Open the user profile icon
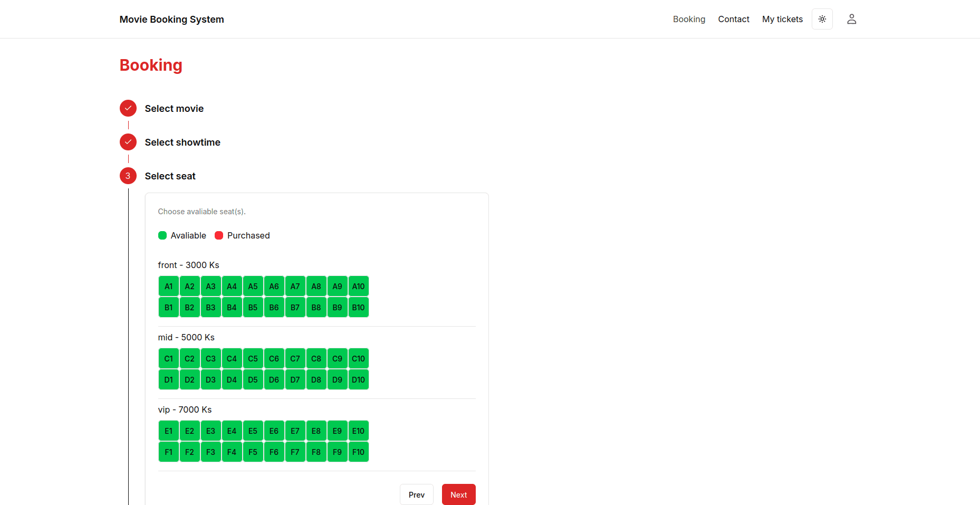This screenshot has width=980, height=505. click(x=851, y=19)
